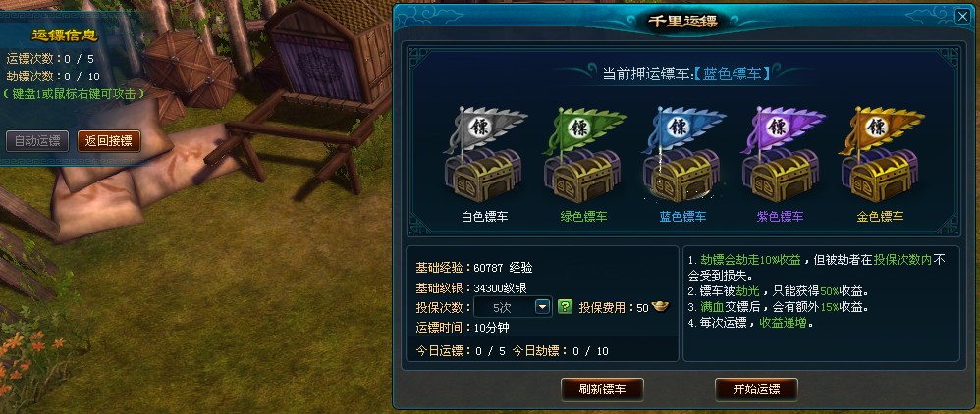Close the 千里运镖 window
Screen dimensions: 980x414
click(962, 17)
